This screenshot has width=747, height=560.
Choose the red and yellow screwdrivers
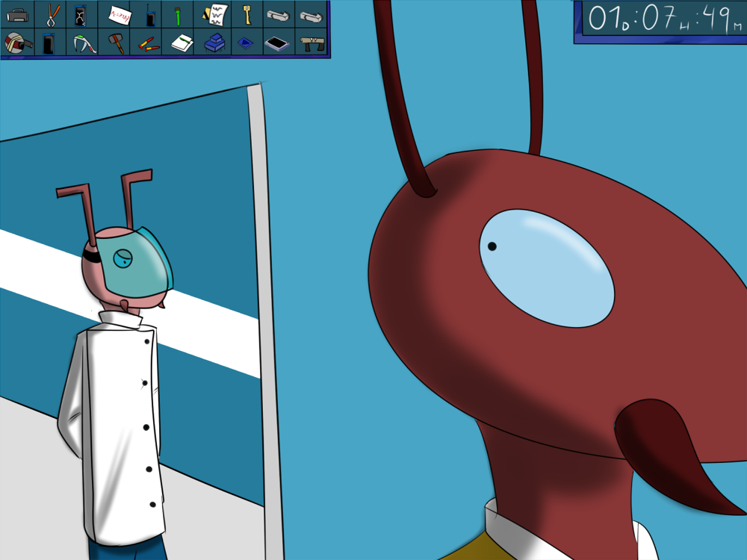(148, 45)
